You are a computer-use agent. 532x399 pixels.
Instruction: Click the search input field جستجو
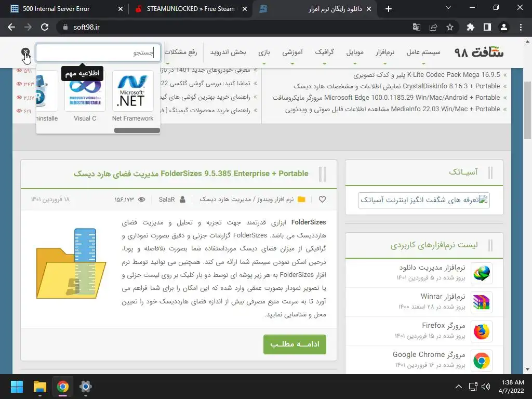(98, 52)
